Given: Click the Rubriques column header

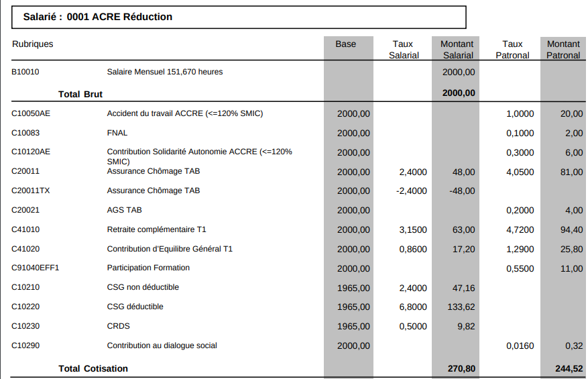Looking at the screenshot, I should coord(33,44).
